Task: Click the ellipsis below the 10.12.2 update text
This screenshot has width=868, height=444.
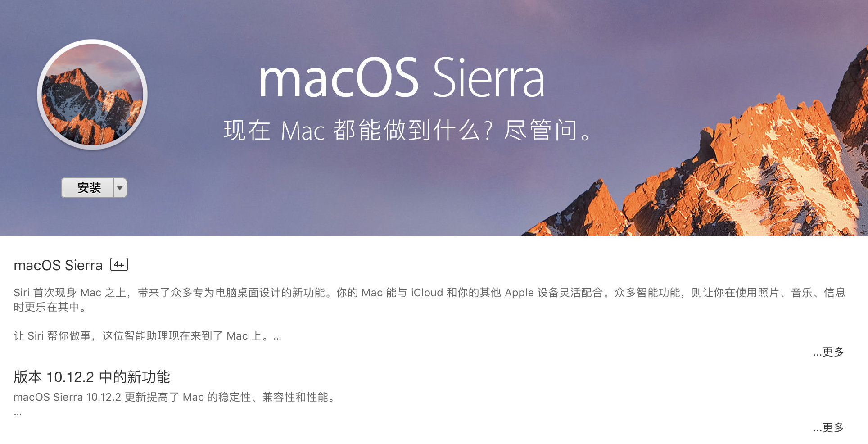Action: [18, 413]
